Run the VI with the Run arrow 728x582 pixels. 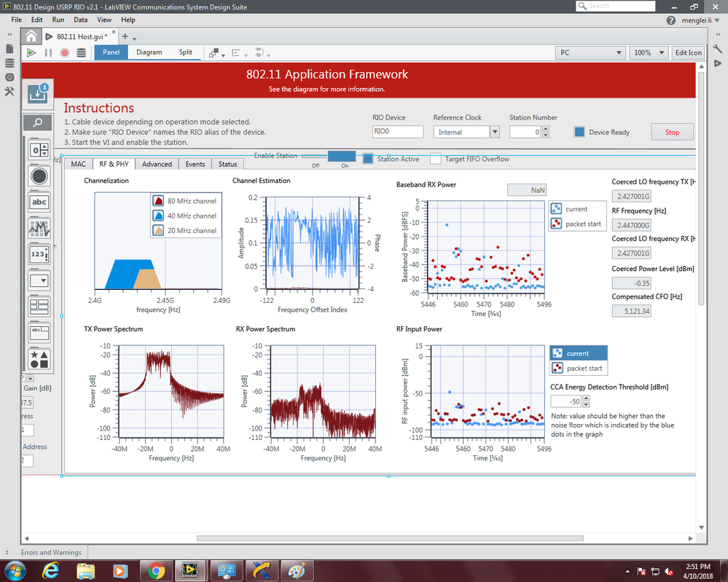[x=31, y=52]
